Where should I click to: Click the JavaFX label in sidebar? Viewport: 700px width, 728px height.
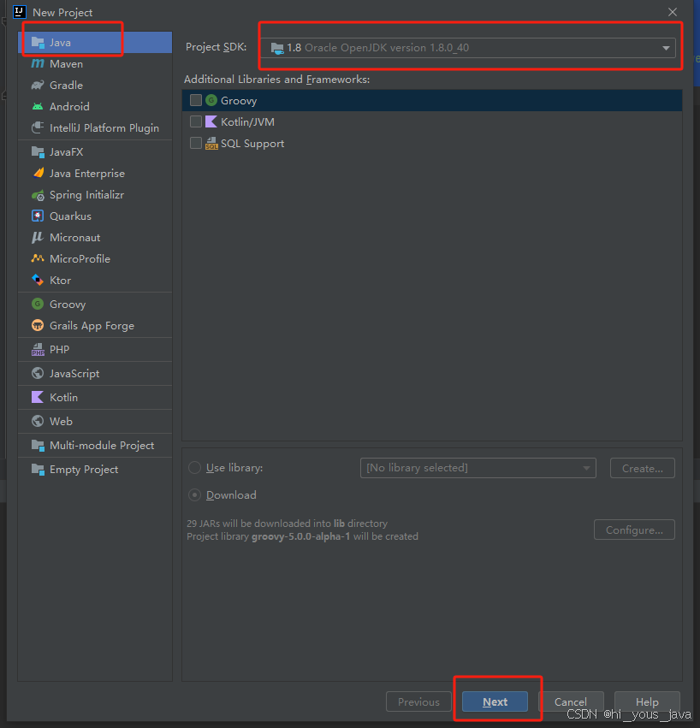(67, 151)
